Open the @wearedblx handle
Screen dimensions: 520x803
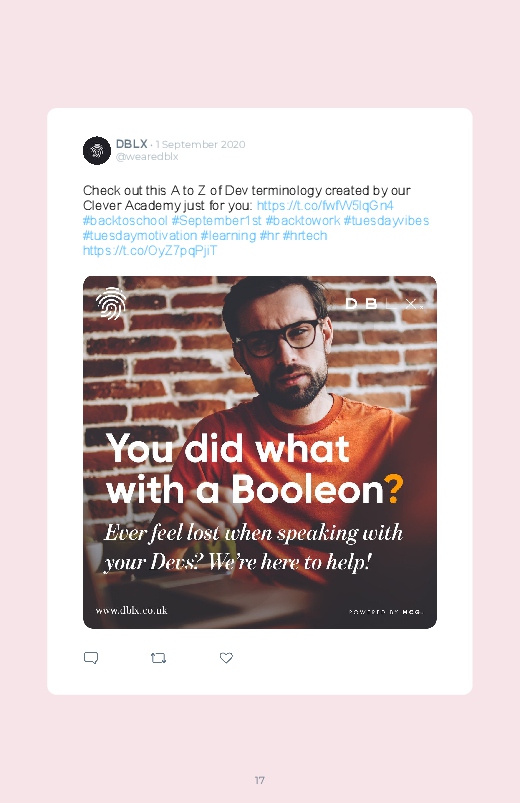pyautogui.click(x=147, y=157)
